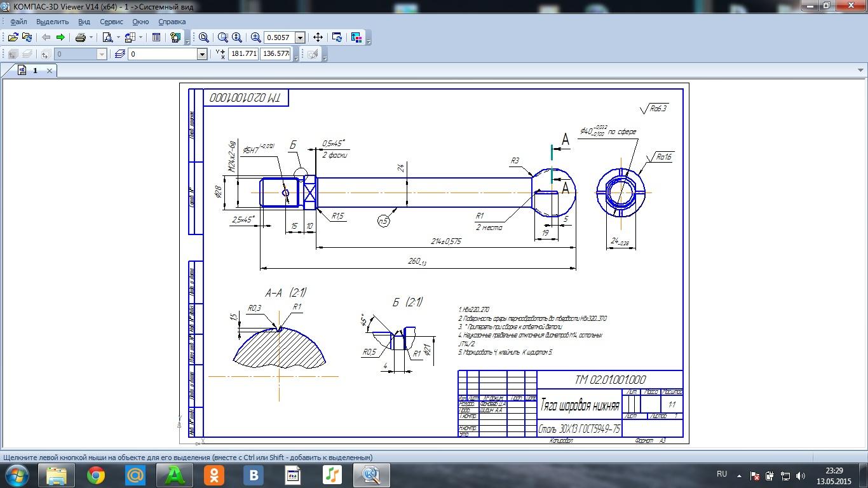Click the zoom-in magnifier beside scale field

(255, 37)
